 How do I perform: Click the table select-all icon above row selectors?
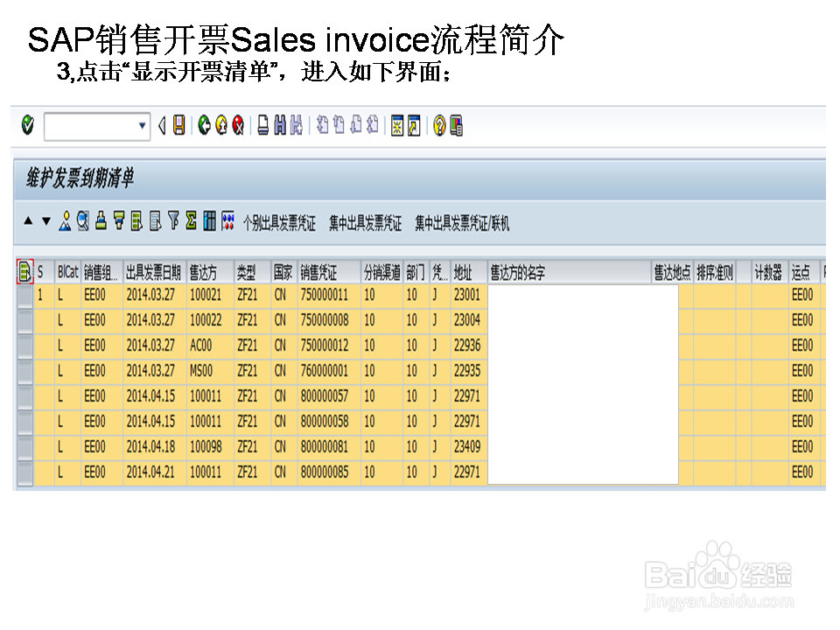[x=24, y=271]
